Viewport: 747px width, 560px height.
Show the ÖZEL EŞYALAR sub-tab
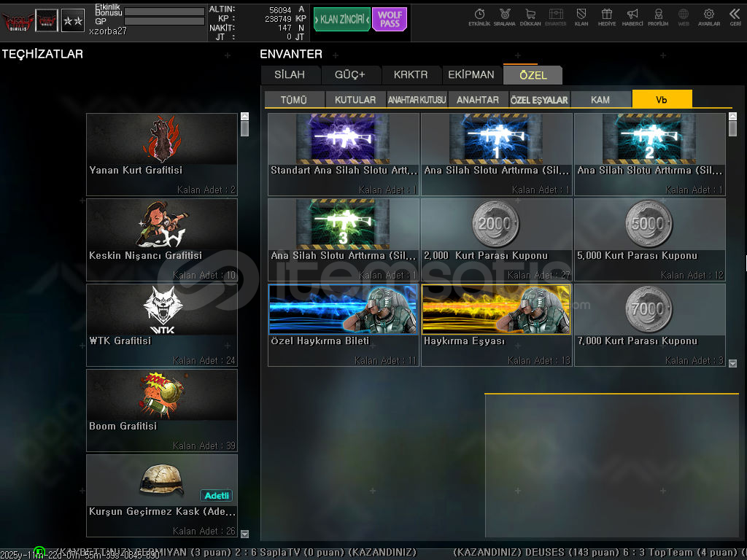point(539,99)
